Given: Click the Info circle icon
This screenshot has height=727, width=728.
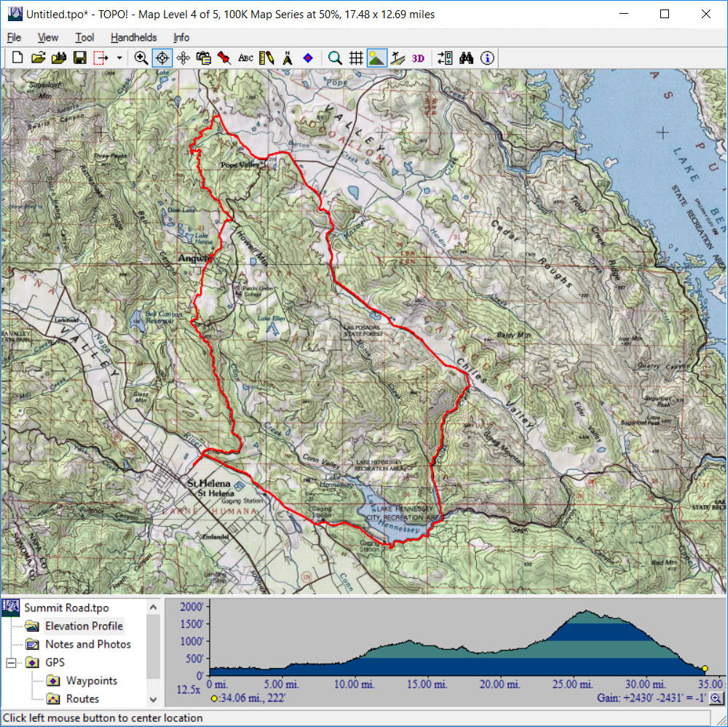Looking at the screenshot, I should [x=487, y=58].
